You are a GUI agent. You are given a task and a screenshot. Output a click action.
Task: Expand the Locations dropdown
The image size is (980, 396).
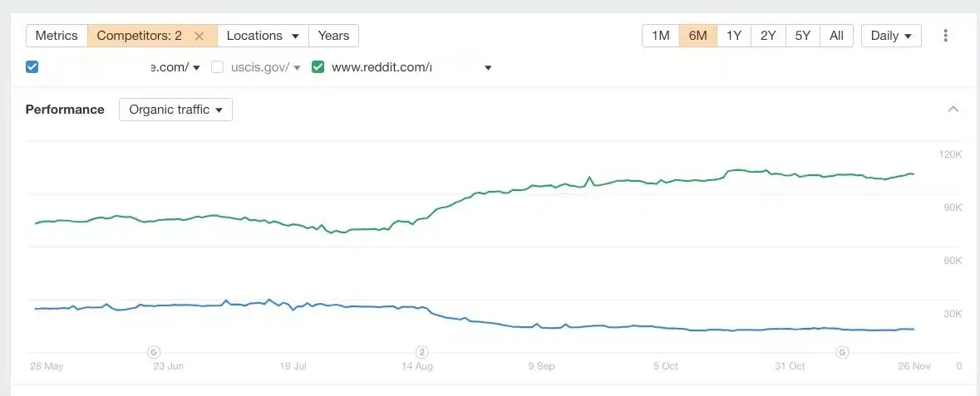coord(263,36)
